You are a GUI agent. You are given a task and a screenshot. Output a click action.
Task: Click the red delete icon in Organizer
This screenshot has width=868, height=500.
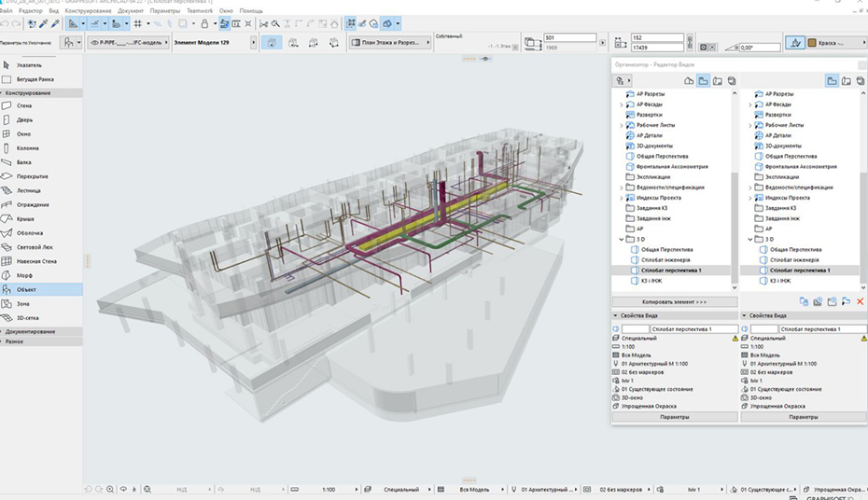tap(860, 301)
